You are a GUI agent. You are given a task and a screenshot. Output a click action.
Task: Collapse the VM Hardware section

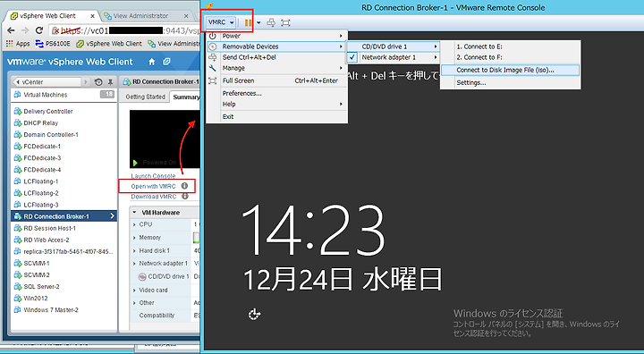coord(135,213)
